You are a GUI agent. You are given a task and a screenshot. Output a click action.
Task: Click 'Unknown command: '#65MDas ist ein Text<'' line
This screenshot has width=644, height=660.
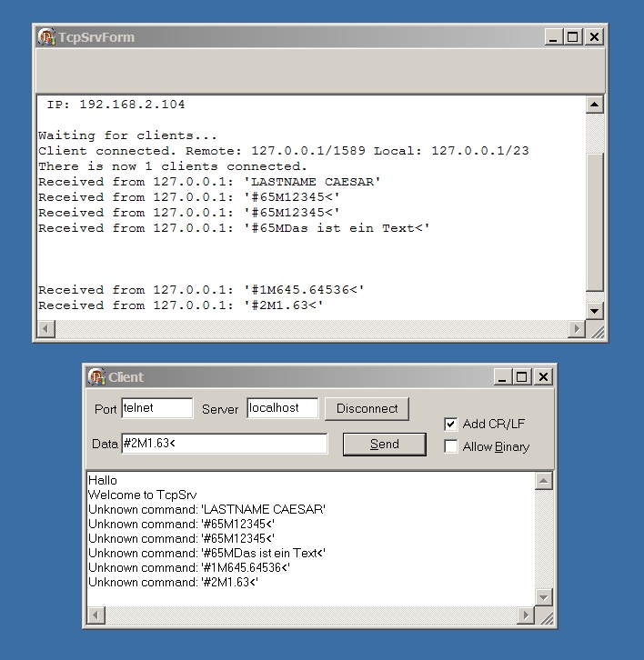pyautogui.click(x=206, y=553)
